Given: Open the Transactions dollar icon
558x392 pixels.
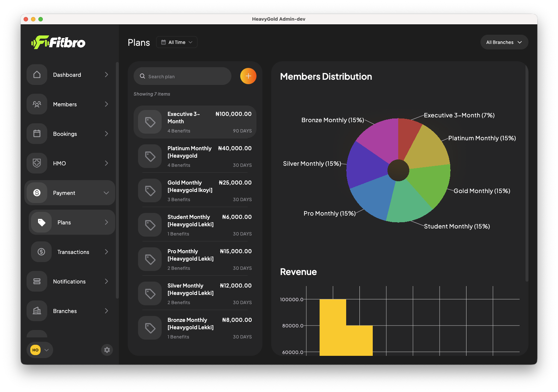Looking at the screenshot, I should point(41,252).
